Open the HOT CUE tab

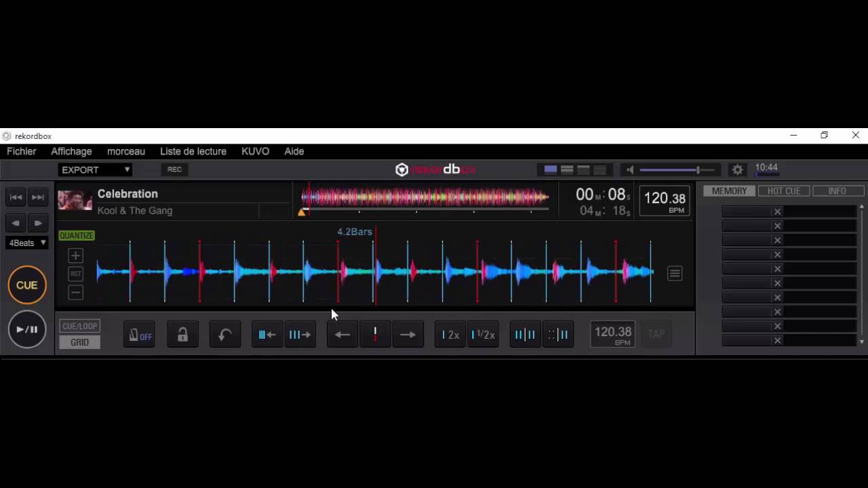pos(784,191)
